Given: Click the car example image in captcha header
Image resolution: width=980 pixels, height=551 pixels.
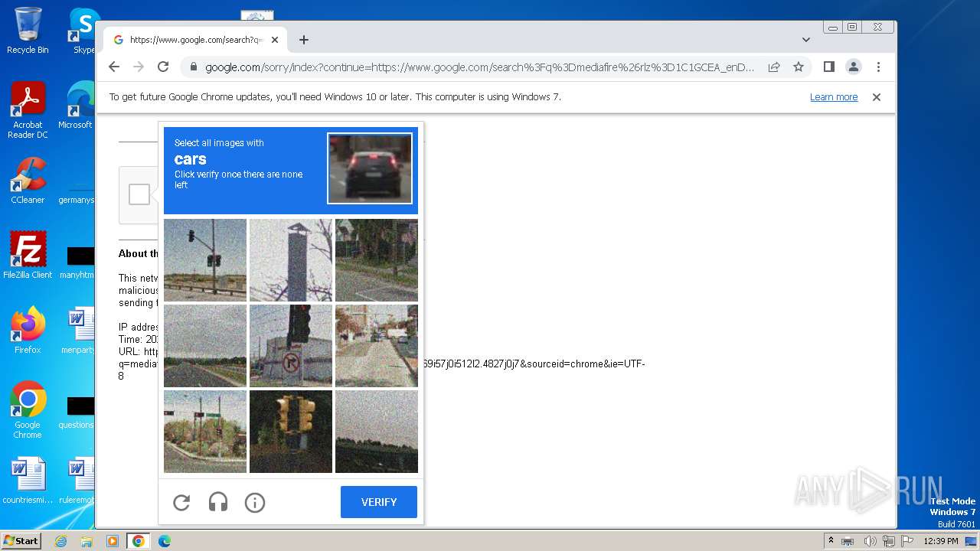Looking at the screenshot, I should click(x=370, y=168).
